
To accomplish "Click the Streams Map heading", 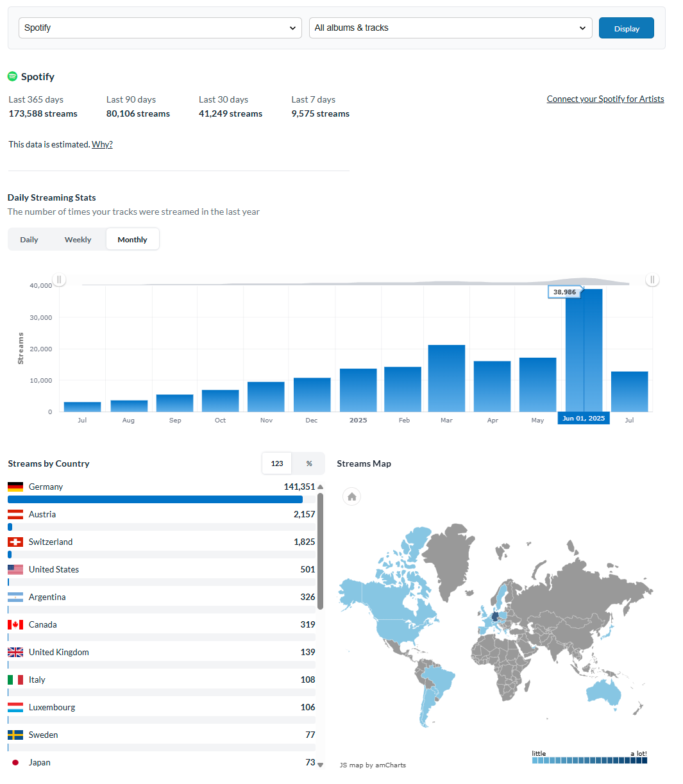I will click(x=364, y=463).
